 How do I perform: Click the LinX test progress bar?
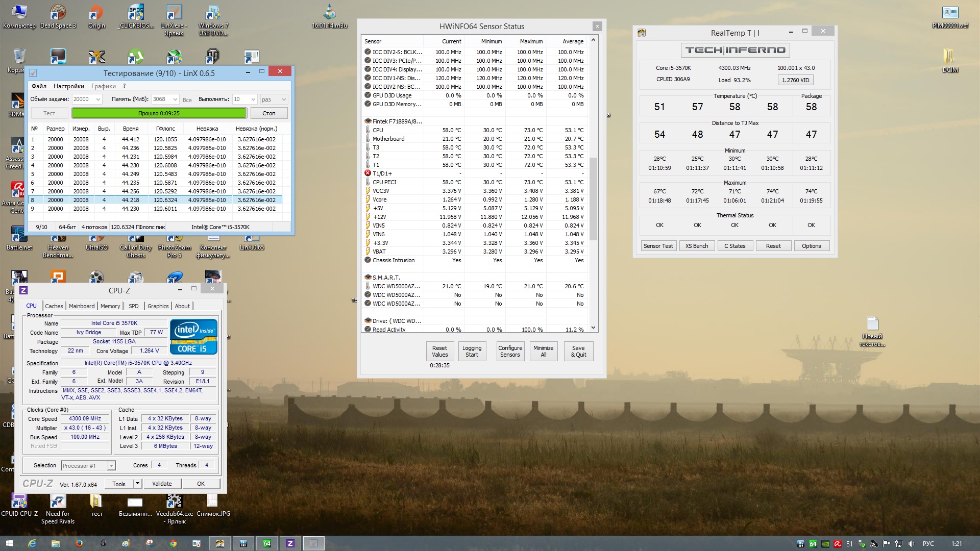pyautogui.click(x=159, y=113)
